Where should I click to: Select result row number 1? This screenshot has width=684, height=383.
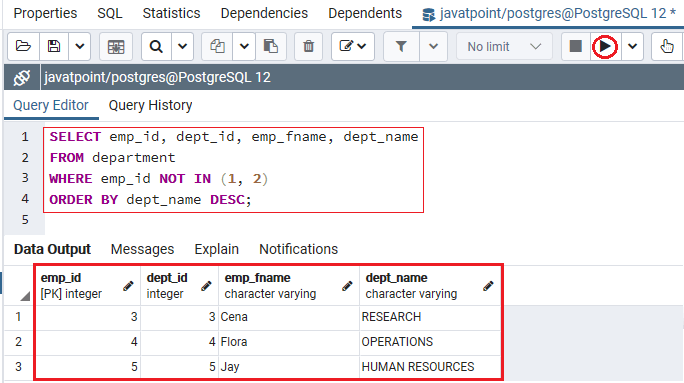point(19,317)
